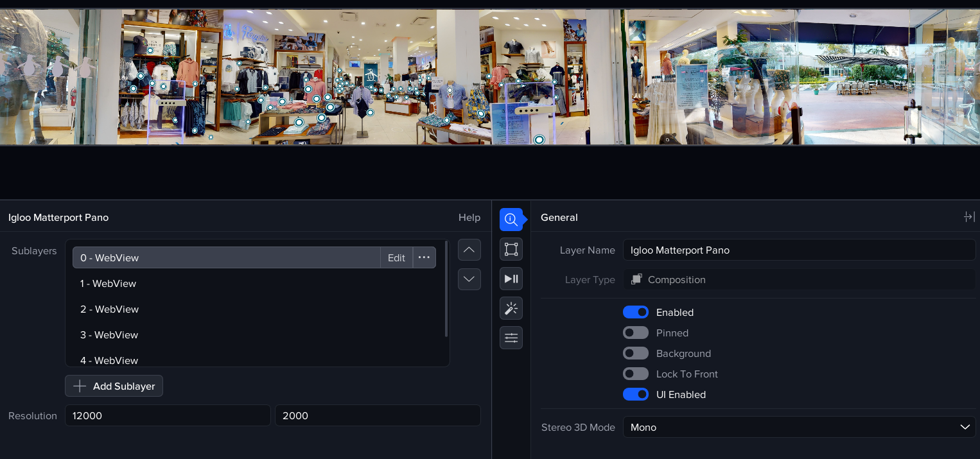Move sublayer up with chevron button
Viewport: 980px width, 459px height.
(x=469, y=250)
